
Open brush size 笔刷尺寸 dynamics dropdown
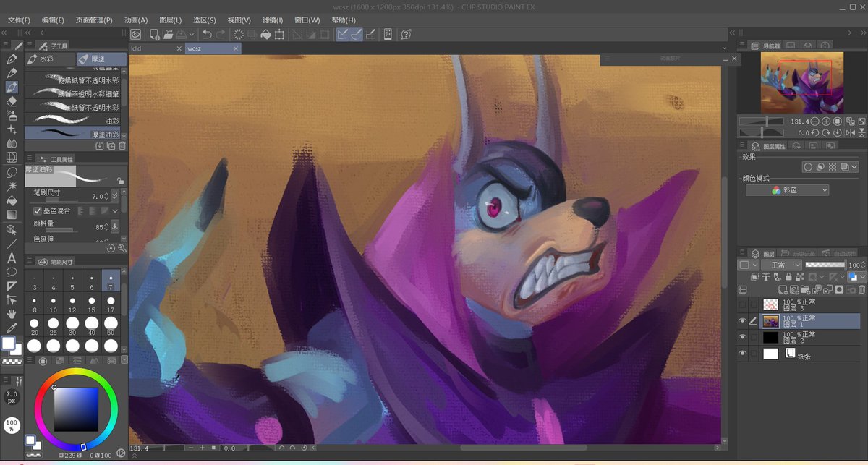click(114, 197)
